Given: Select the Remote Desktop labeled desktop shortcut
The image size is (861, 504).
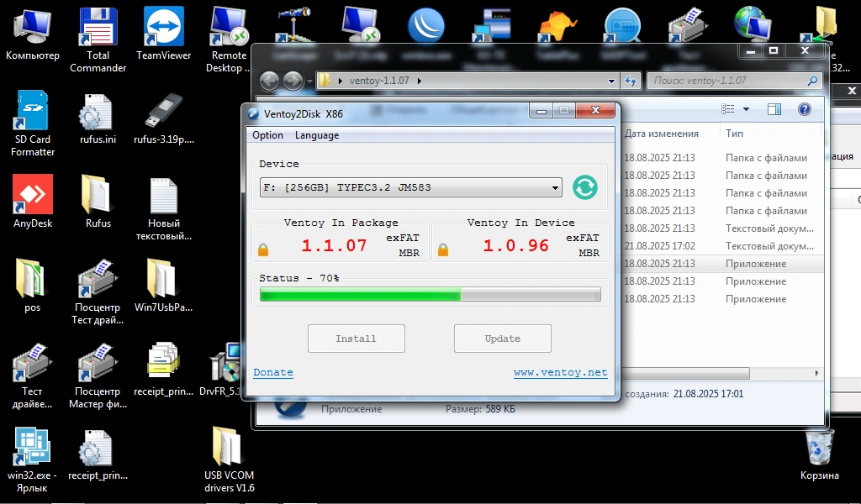Looking at the screenshot, I should (228, 39).
